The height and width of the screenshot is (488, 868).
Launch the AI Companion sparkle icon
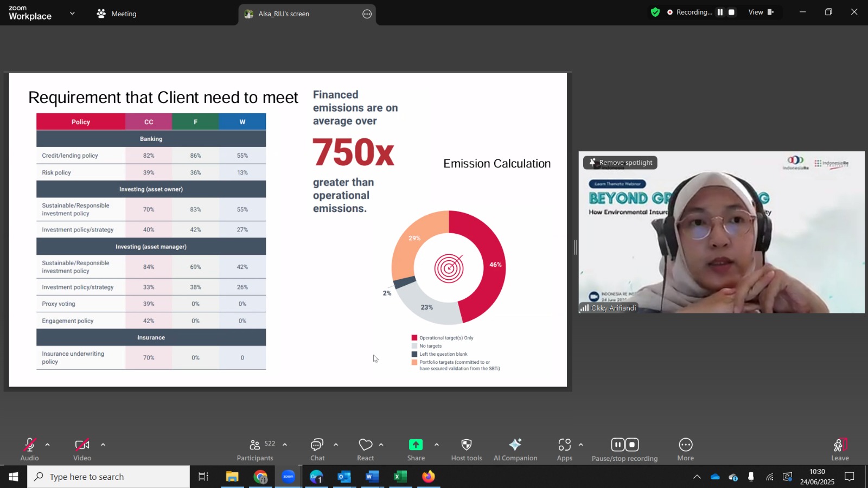pos(515,445)
